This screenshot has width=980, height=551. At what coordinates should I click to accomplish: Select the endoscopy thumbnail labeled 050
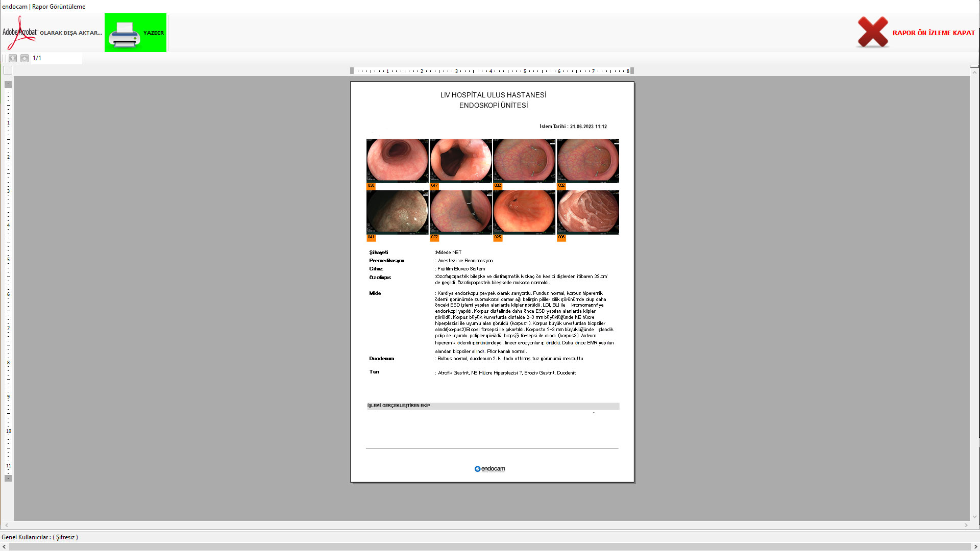coord(397,161)
